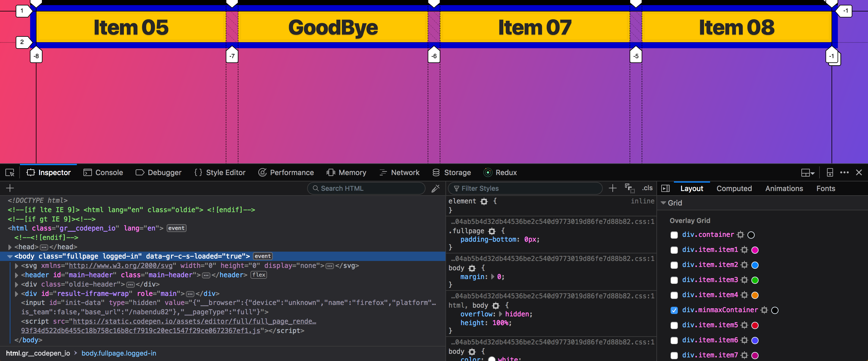Change div.item.item1 grid overlay color swatch
Screen dimensions: 868x361
(755, 250)
